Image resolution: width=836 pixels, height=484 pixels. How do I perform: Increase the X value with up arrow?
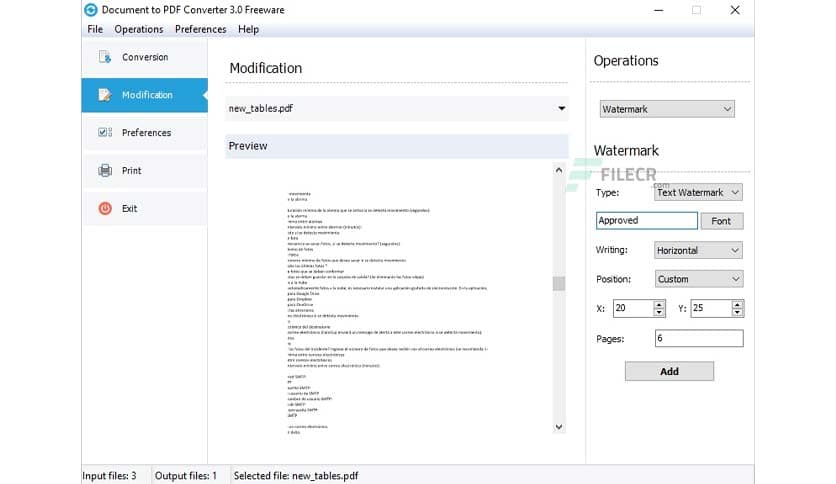pos(659,304)
